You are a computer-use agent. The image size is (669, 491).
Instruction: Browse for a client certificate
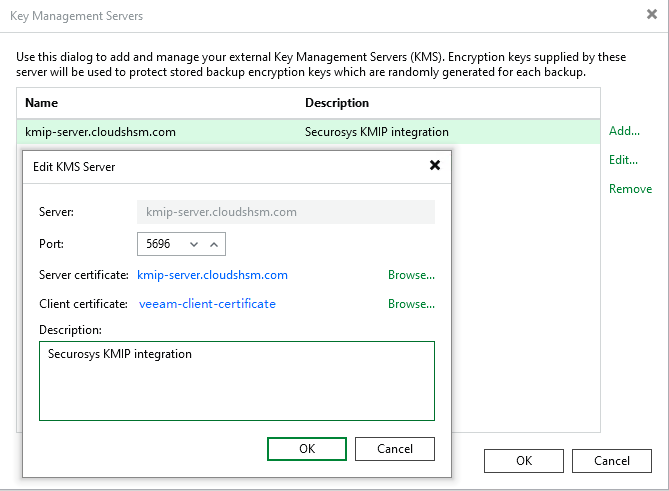coord(411,304)
